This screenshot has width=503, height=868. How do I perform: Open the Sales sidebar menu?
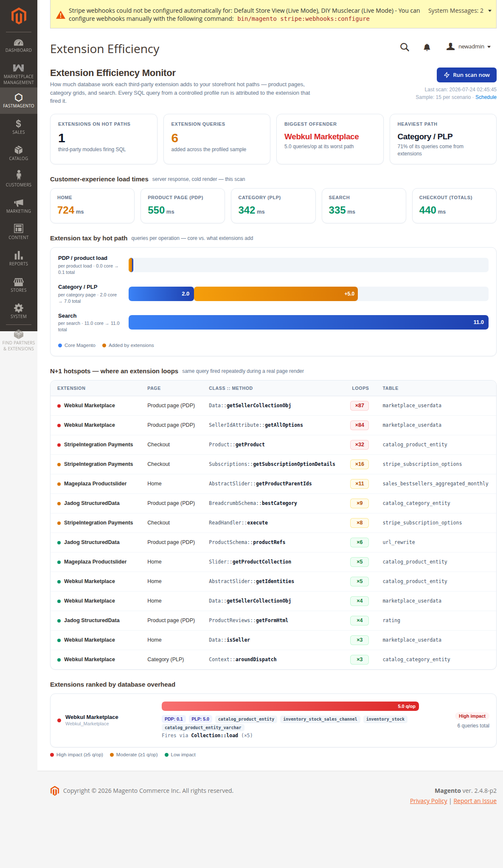19,127
